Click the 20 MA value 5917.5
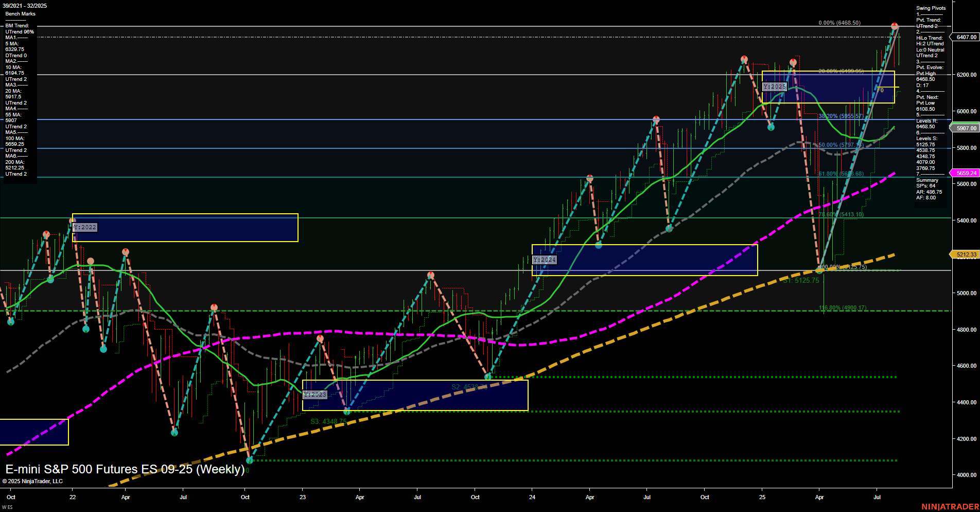980x512 pixels. [x=13, y=97]
